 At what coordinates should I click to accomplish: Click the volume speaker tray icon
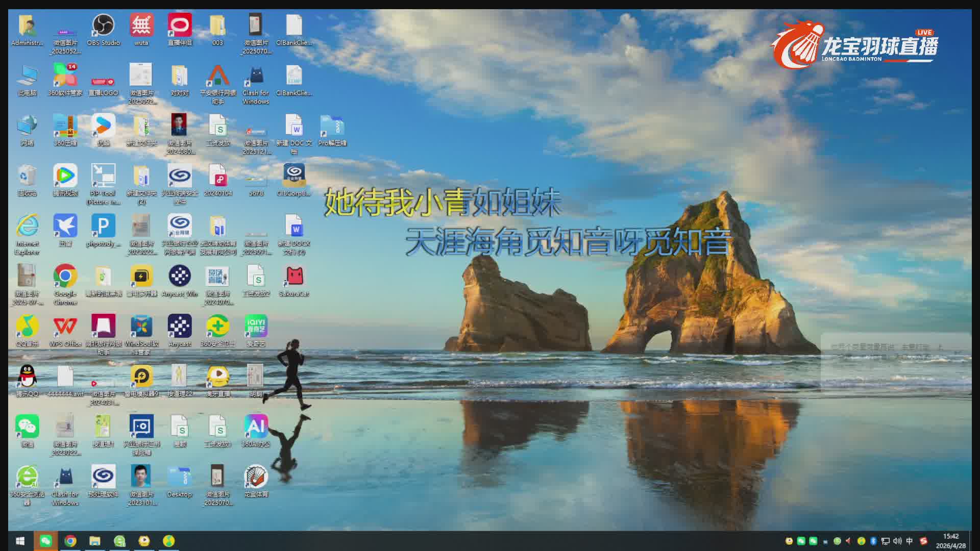pos(897,541)
